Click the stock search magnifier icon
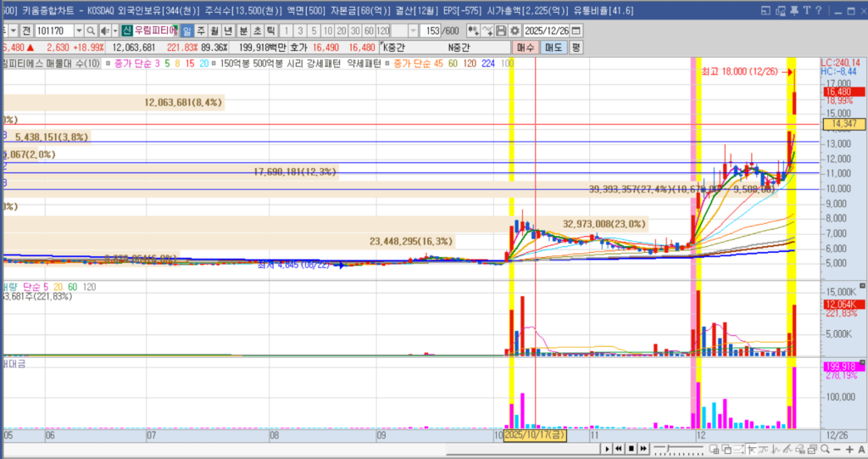Viewport: 868px width, 459px height. pyautogui.click(x=91, y=31)
